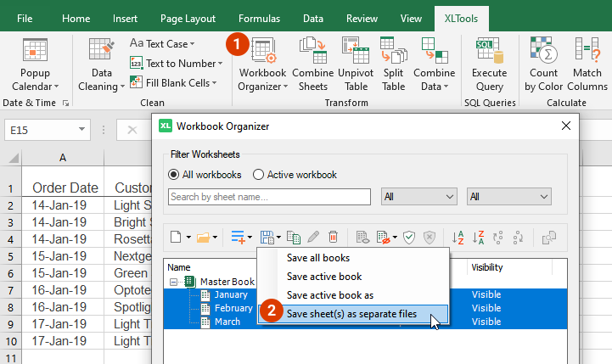
Task: Select the March sheet in tree
Action: click(x=227, y=322)
